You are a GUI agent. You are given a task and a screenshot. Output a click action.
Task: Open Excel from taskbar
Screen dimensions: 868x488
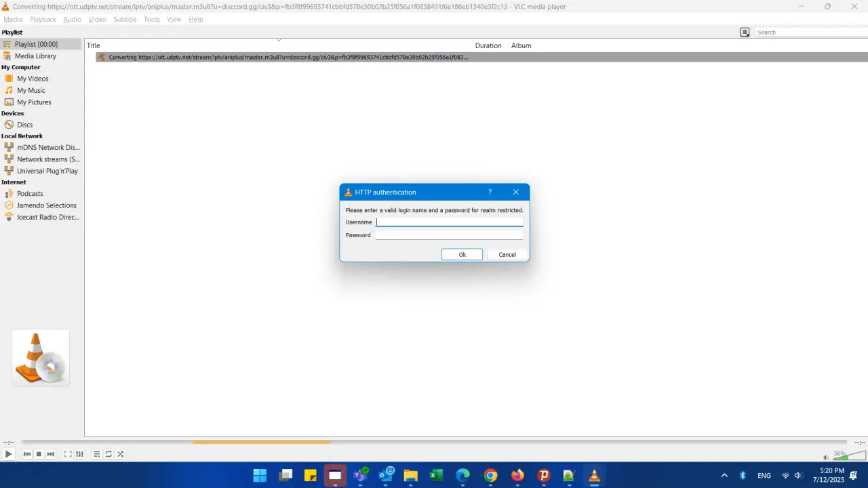436,475
